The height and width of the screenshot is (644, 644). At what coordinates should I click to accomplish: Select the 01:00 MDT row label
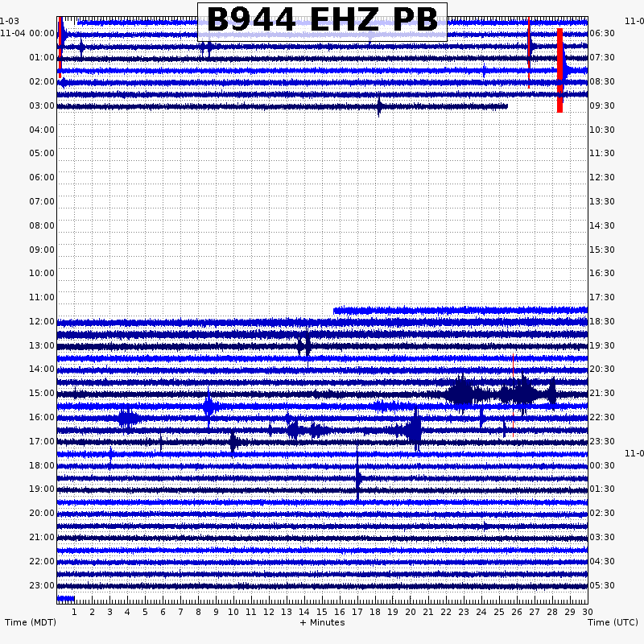coord(42,57)
